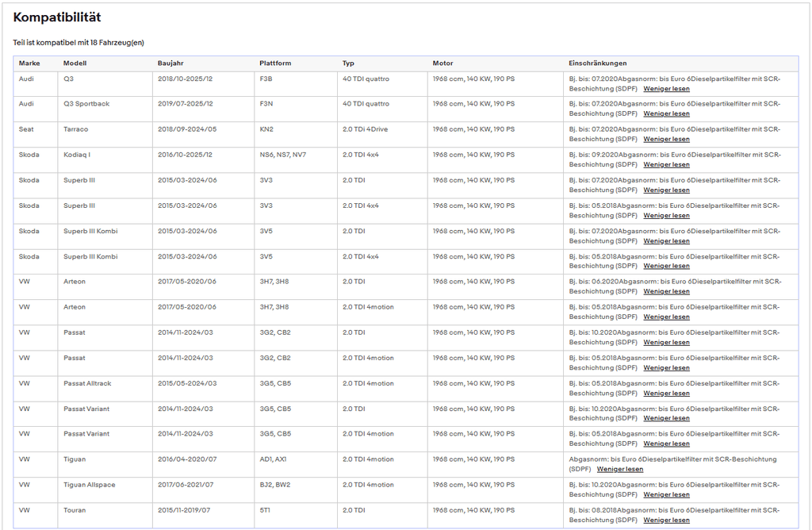812x530 pixels.
Task: Collapse restrictions for Passat Variant 4motion
Action: coord(666,444)
